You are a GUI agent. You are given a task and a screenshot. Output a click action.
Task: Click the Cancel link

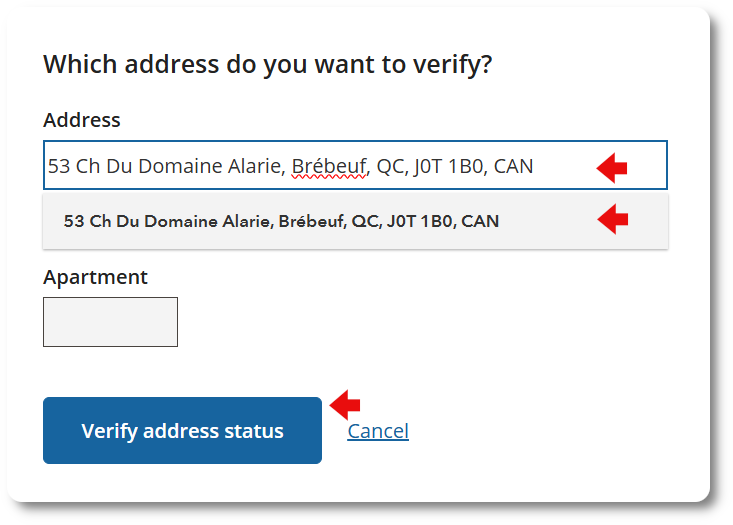(x=378, y=431)
